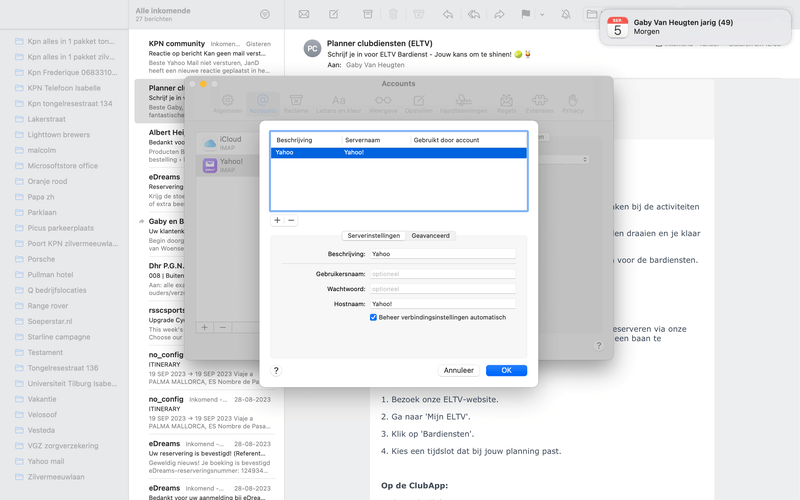Click the mute notifications bell icon
Image resolution: width=800 pixels, height=500 pixels.
[x=566, y=14]
